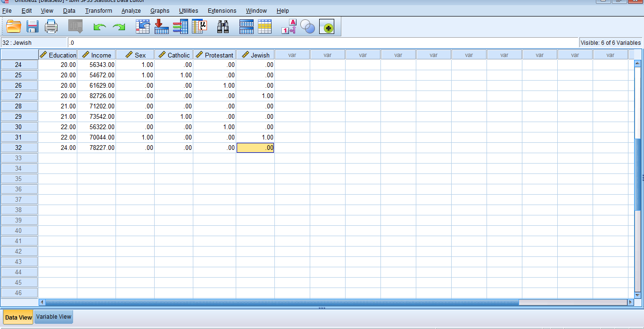Select the Catholic column header
The height and width of the screenshot is (329, 644).
click(173, 55)
